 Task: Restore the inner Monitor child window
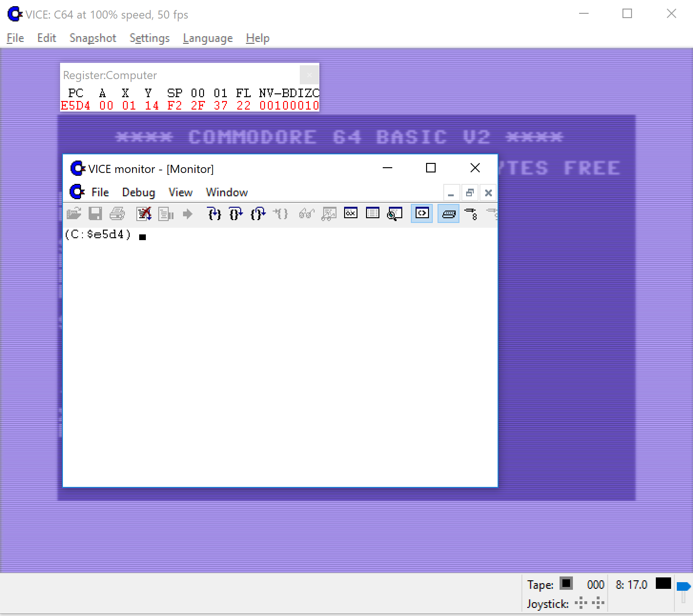(x=469, y=193)
